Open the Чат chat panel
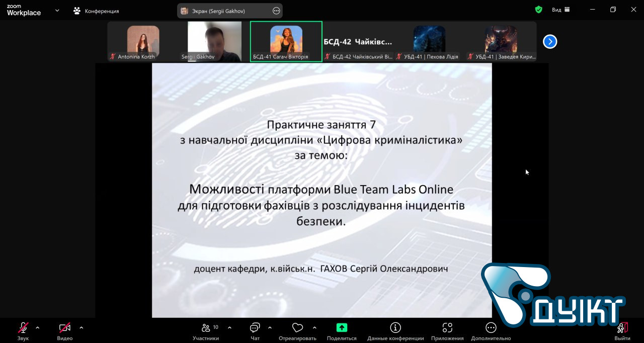The image size is (644, 343). click(x=255, y=331)
